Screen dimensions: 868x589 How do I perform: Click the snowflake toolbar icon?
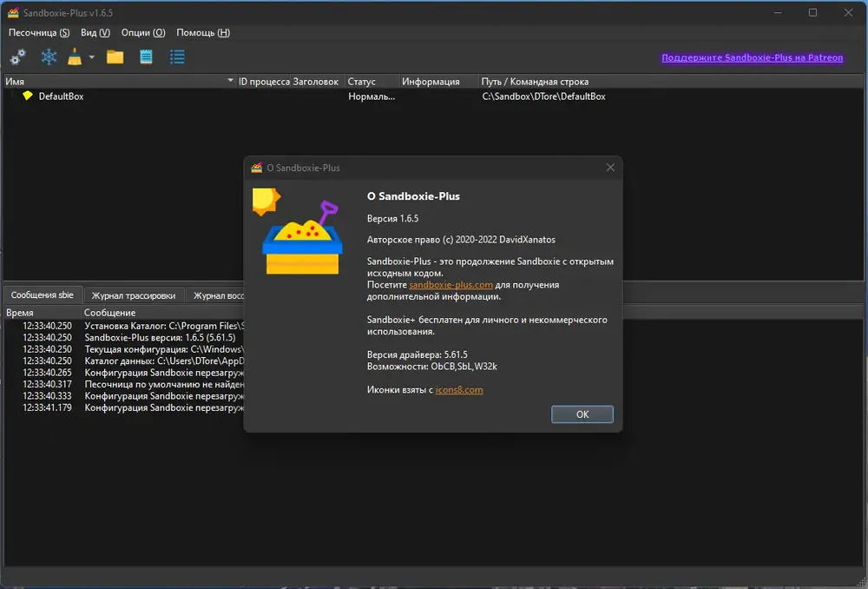click(49, 56)
